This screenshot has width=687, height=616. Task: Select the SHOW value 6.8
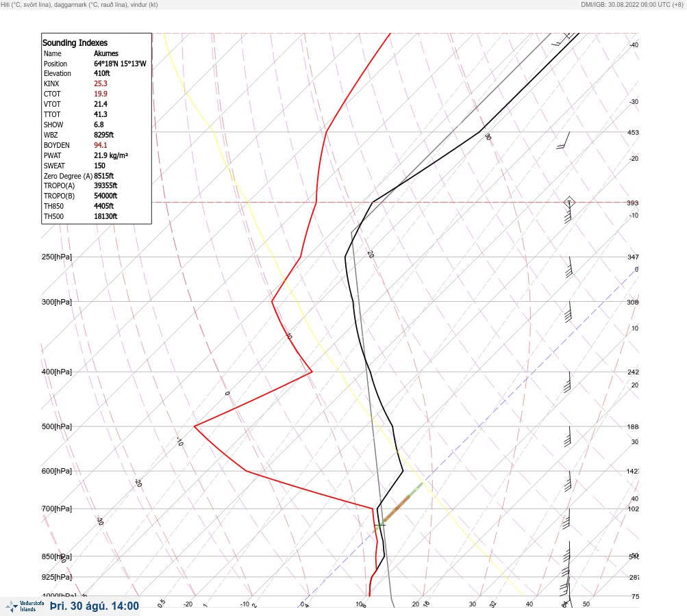99,125
